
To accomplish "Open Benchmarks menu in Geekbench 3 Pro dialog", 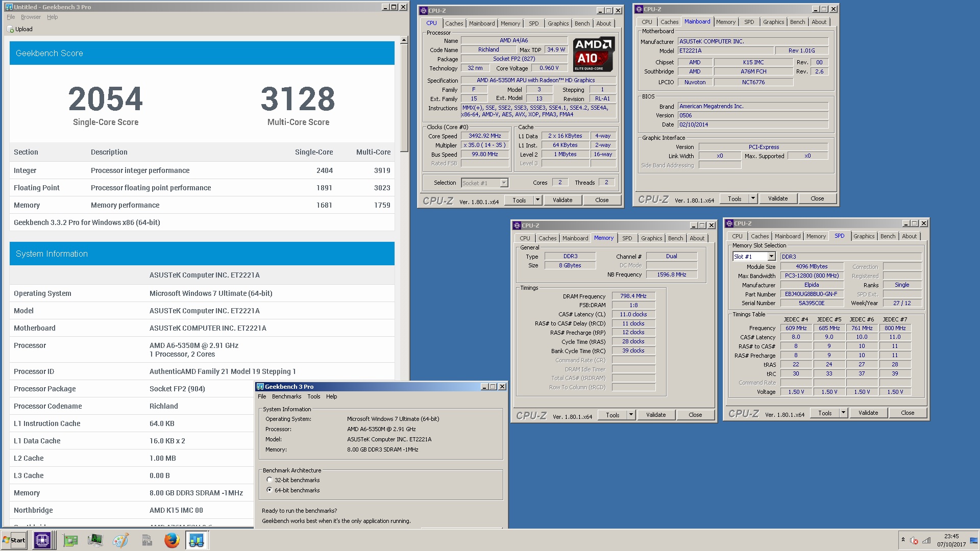I will [x=286, y=396].
